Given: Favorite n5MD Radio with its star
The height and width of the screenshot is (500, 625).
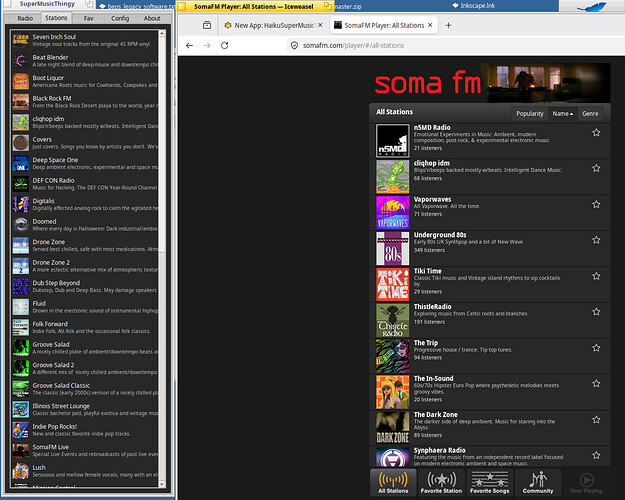Looking at the screenshot, I should tap(596, 132).
